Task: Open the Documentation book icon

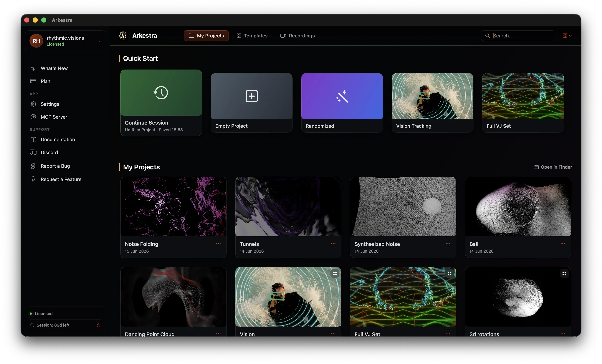Action: pyautogui.click(x=33, y=140)
